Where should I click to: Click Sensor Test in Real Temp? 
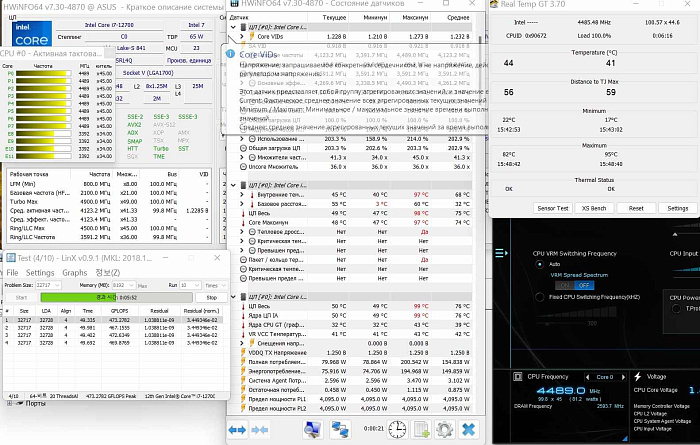pos(553,208)
